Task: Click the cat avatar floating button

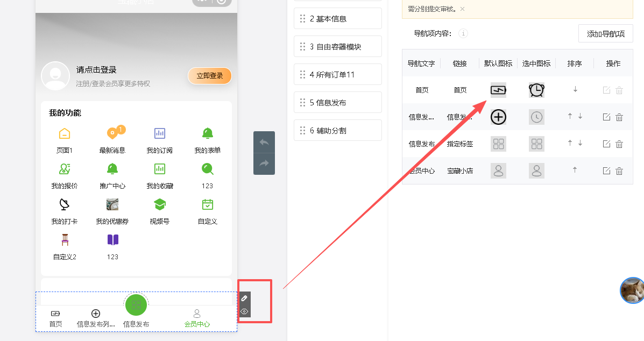Action: coord(632,290)
